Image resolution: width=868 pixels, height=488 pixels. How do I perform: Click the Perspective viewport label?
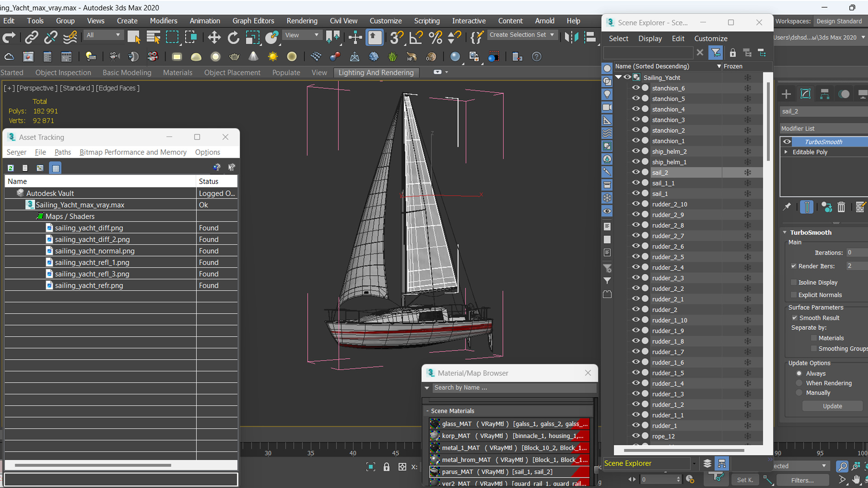pos(37,88)
